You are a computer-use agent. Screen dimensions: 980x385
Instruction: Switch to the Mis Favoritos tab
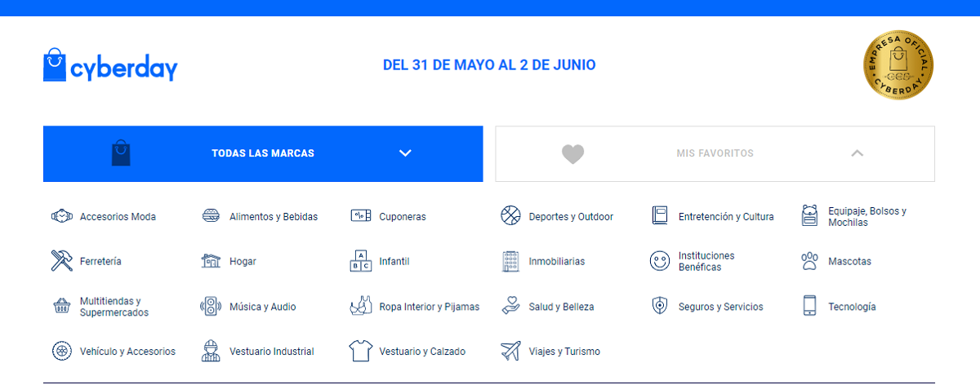[x=715, y=153]
